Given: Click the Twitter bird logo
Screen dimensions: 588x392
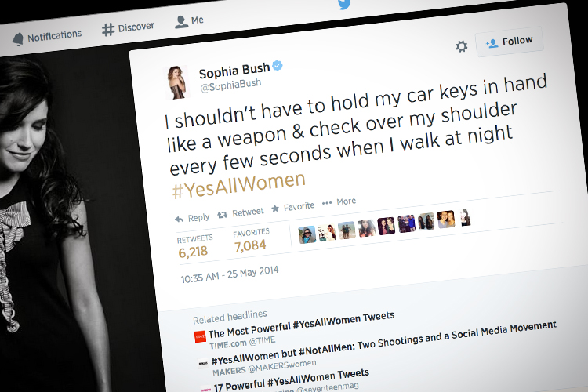Looking at the screenshot, I should tap(344, 5).
